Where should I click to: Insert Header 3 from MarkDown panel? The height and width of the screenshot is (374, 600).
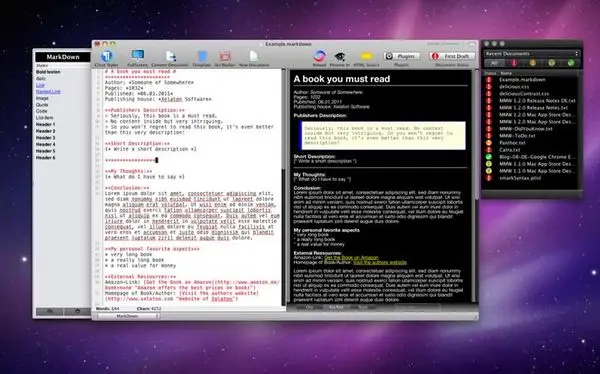pyautogui.click(x=46, y=138)
